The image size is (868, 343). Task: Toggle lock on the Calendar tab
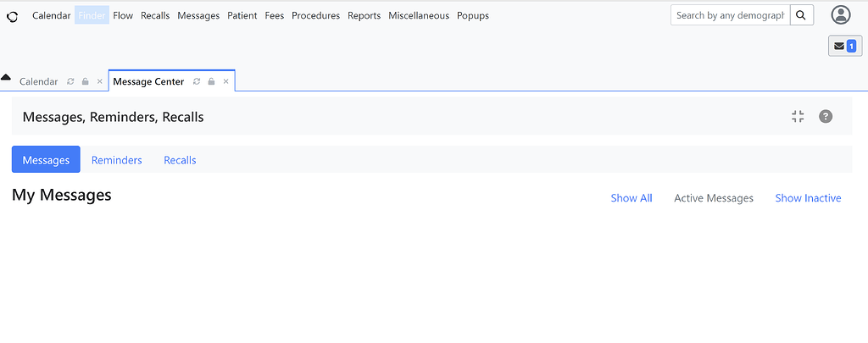pyautogui.click(x=85, y=82)
